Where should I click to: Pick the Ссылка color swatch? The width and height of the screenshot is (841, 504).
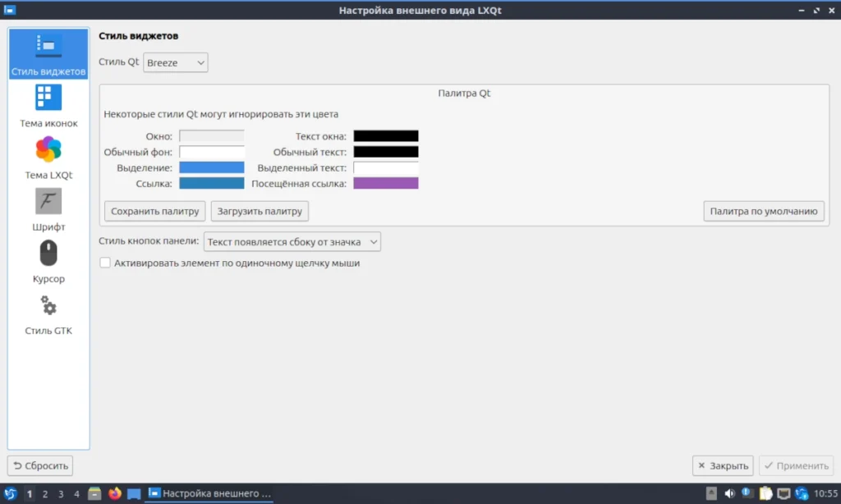(211, 183)
